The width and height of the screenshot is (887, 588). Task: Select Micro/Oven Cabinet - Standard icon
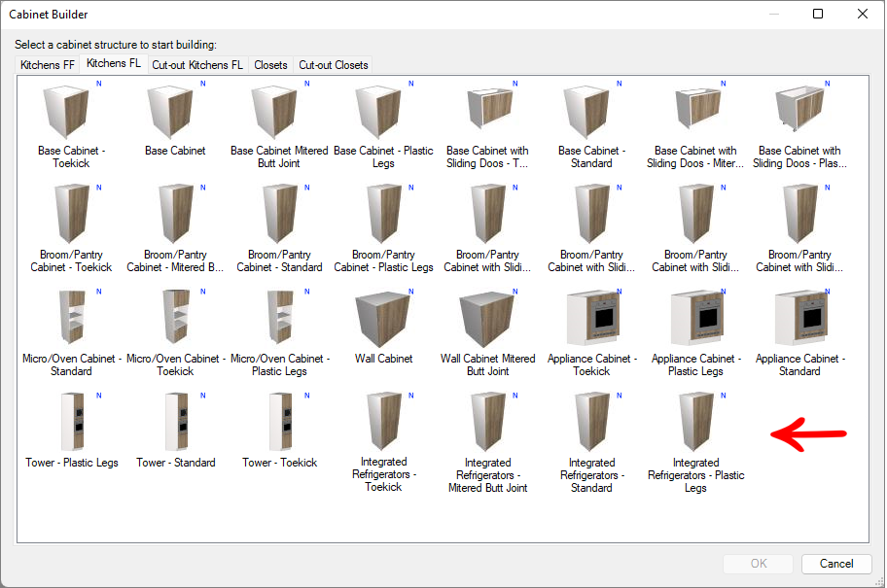point(71,319)
